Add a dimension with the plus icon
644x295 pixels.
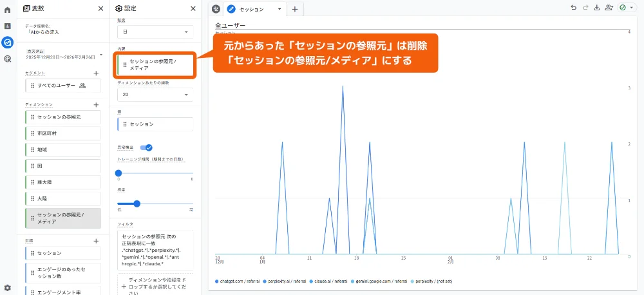(x=96, y=104)
